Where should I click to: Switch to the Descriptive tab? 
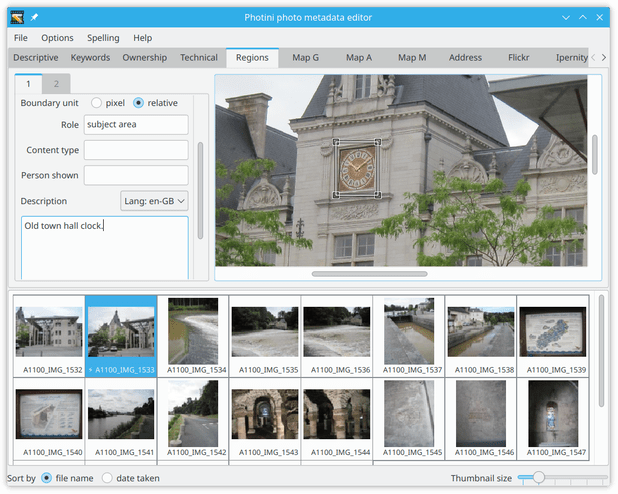point(36,58)
